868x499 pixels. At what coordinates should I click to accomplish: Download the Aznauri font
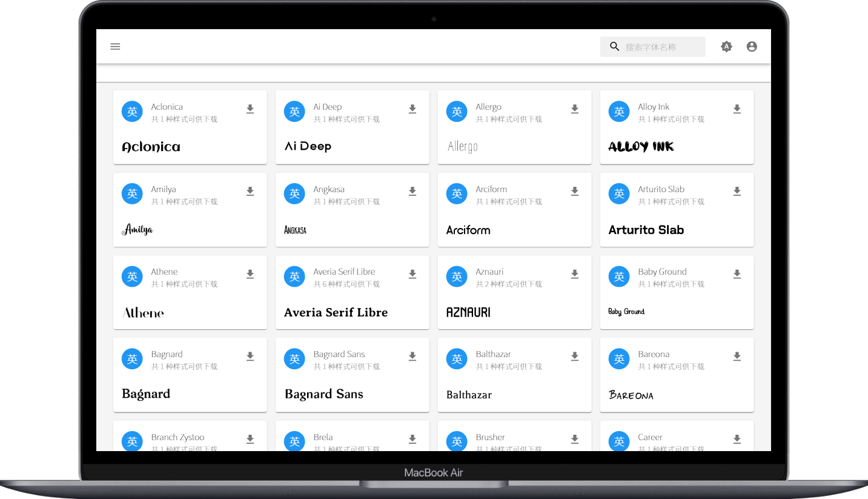575,274
